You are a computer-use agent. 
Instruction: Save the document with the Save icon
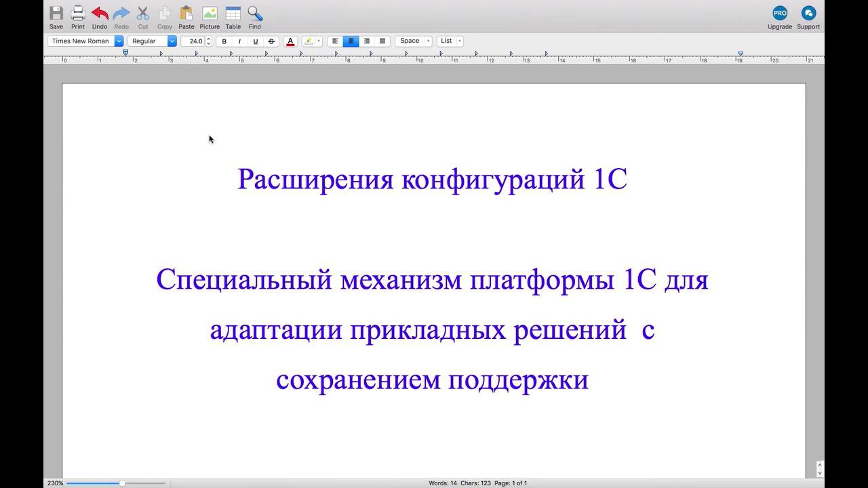[x=56, y=14]
